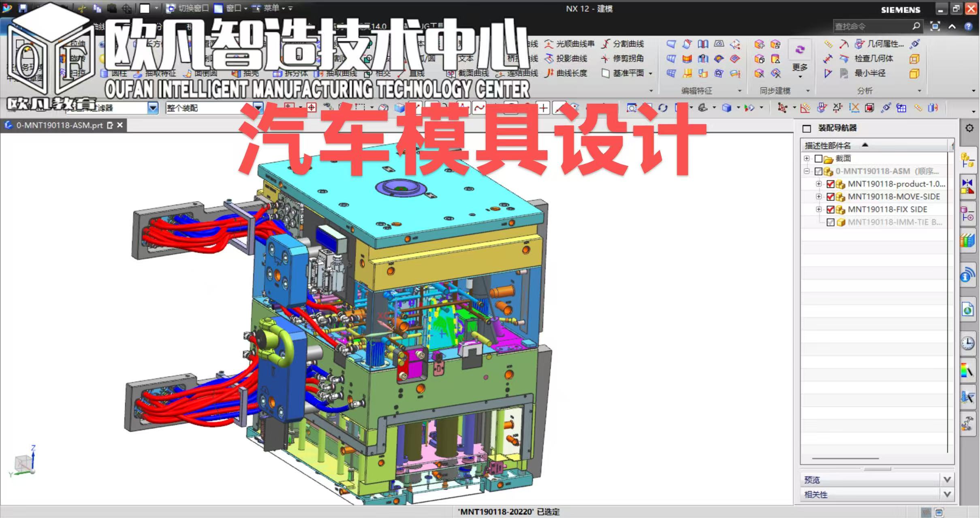The width and height of the screenshot is (980, 518).
Task: Open the 菜单 menu in title bar
Action: coord(271,8)
